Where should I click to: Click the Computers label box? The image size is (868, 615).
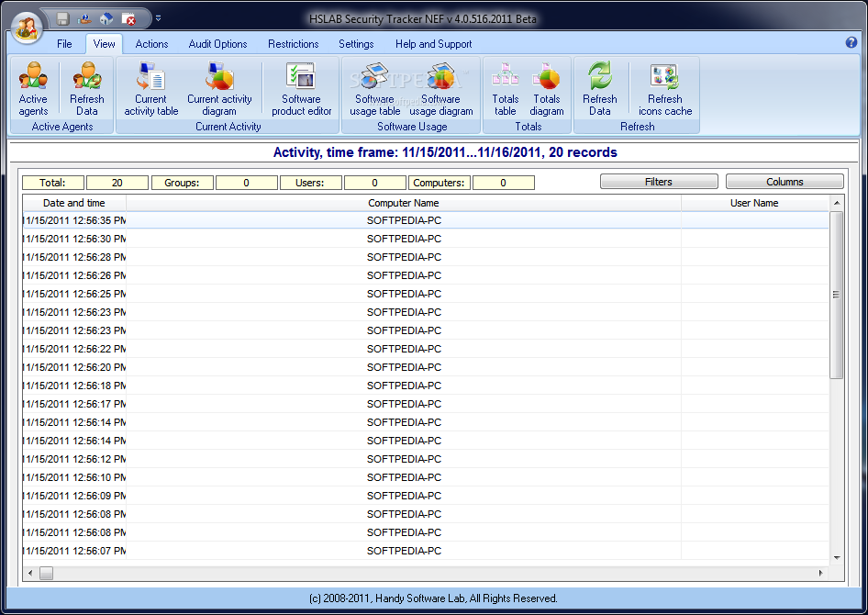(x=439, y=183)
